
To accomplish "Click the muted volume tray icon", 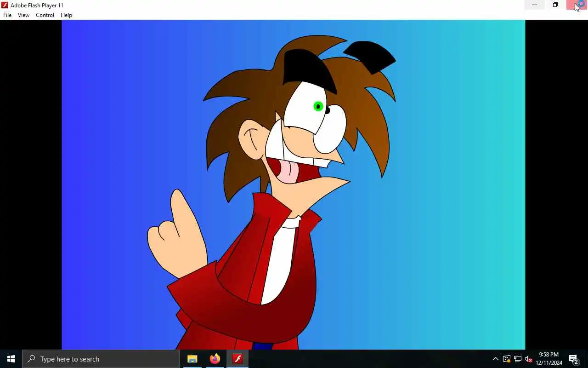I will pyautogui.click(x=528, y=359).
